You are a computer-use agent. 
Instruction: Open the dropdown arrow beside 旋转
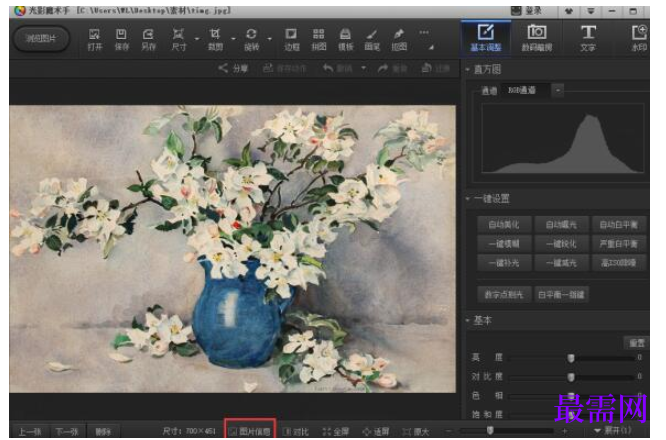270,39
